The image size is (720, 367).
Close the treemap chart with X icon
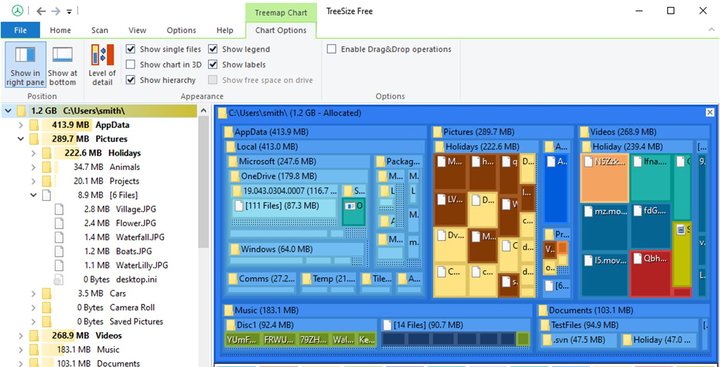pyautogui.click(x=710, y=113)
